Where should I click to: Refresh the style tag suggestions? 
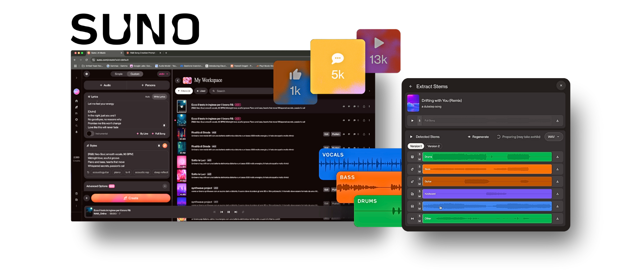88,172
